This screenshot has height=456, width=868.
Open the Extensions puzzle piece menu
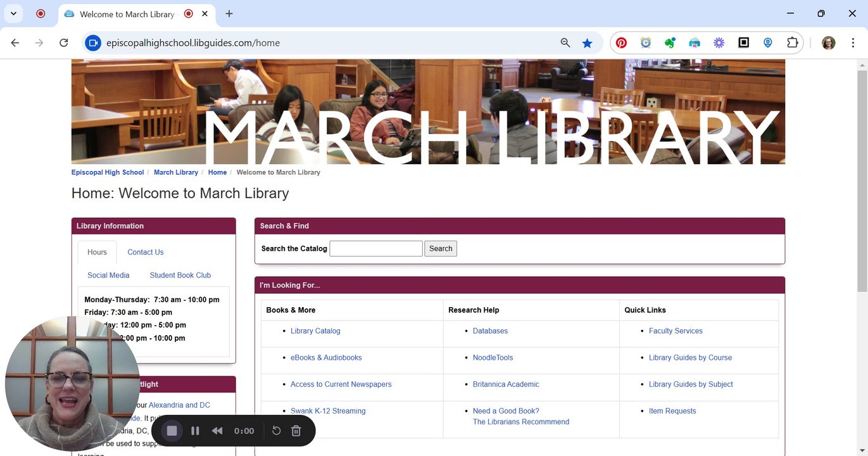(792, 42)
